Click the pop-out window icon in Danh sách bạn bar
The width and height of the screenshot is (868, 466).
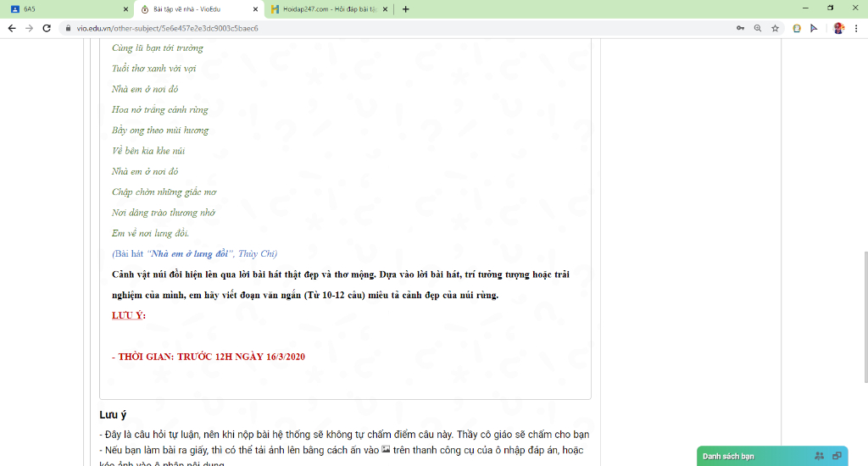(x=837, y=456)
